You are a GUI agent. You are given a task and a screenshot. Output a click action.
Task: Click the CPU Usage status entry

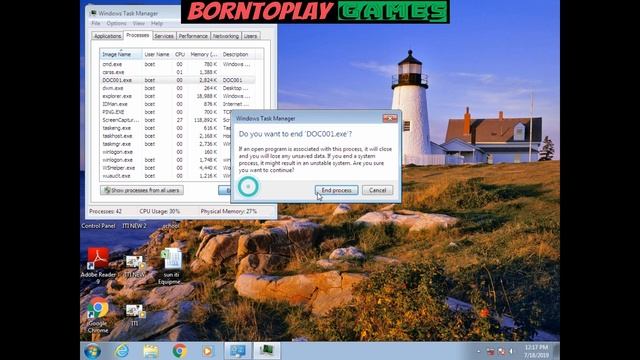tap(160, 211)
